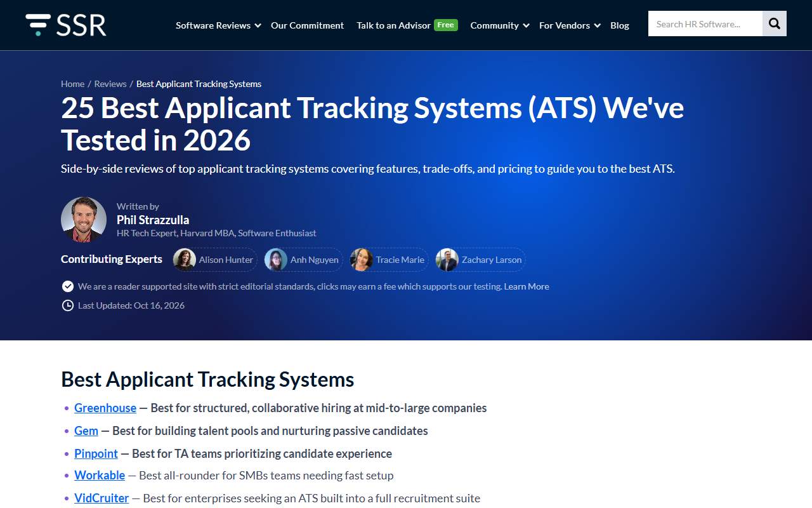This screenshot has height=508, width=812.
Task: Click the Zachary Larson name label
Action: pyautogui.click(x=492, y=260)
